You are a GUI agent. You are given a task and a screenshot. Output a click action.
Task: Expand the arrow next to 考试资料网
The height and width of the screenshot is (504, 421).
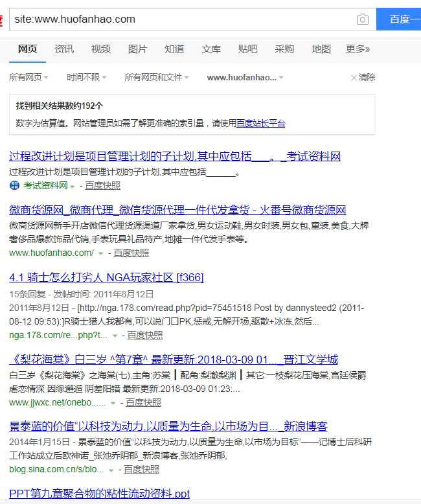click(73, 187)
